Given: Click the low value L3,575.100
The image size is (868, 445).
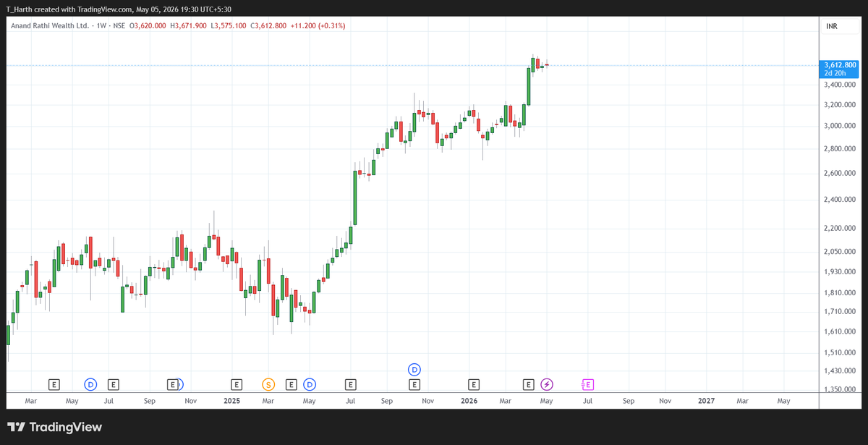Looking at the screenshot, I should [x=229, y=26].
